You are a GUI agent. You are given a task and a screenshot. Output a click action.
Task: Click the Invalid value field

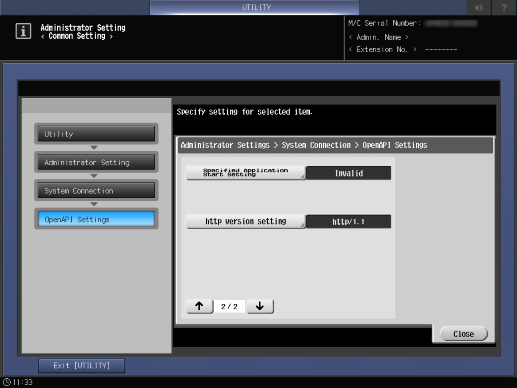[x=348, y=173]
